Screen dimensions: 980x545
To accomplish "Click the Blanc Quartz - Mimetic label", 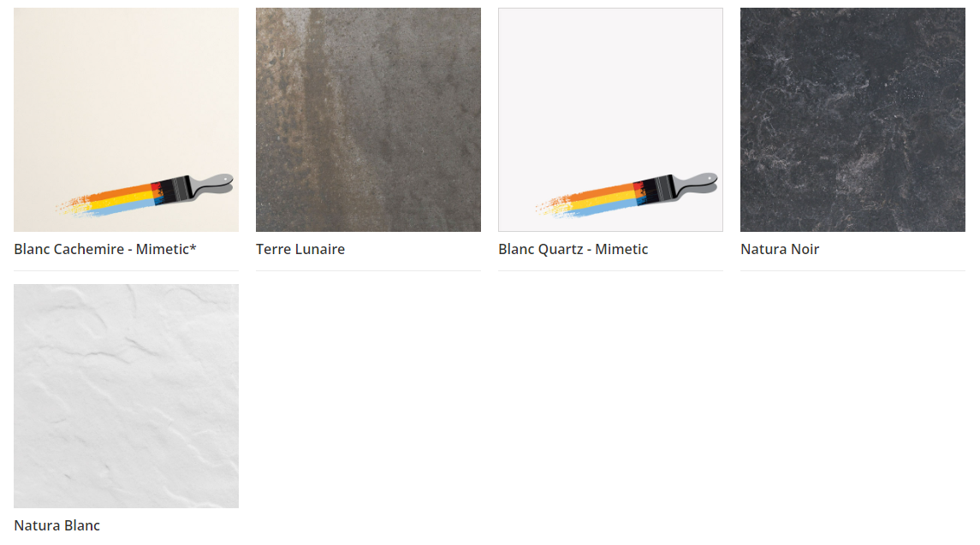I will (x=573, y=249).
